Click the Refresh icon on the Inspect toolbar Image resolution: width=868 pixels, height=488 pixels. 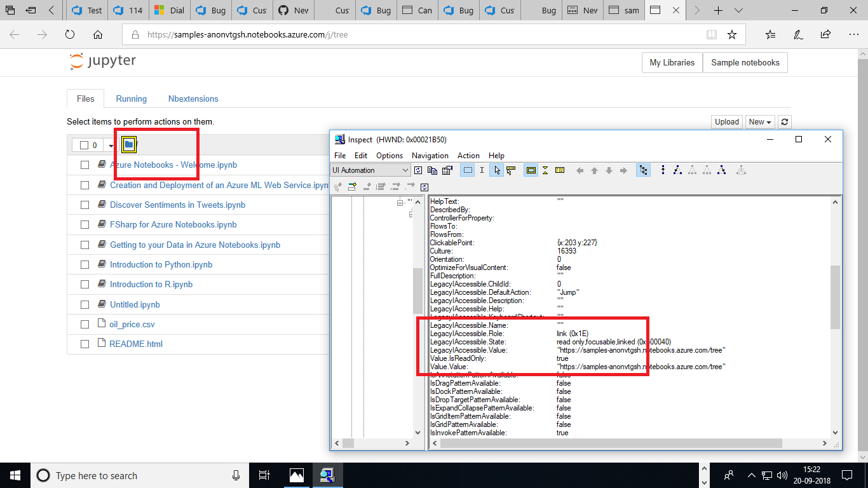point(418,170)
